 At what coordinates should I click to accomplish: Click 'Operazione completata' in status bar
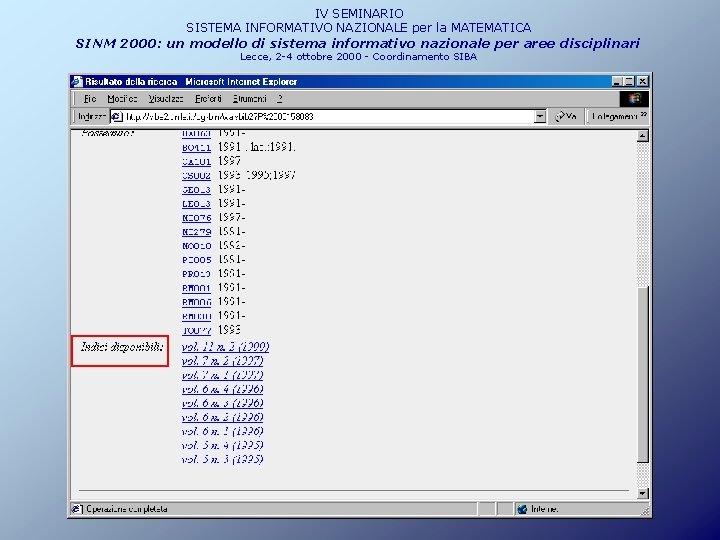[127, 509]
